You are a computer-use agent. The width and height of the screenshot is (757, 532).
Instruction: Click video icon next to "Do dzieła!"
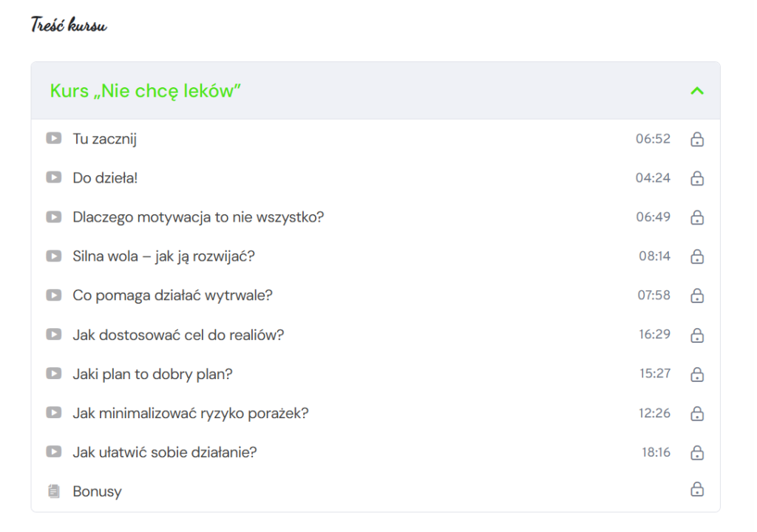53,177
